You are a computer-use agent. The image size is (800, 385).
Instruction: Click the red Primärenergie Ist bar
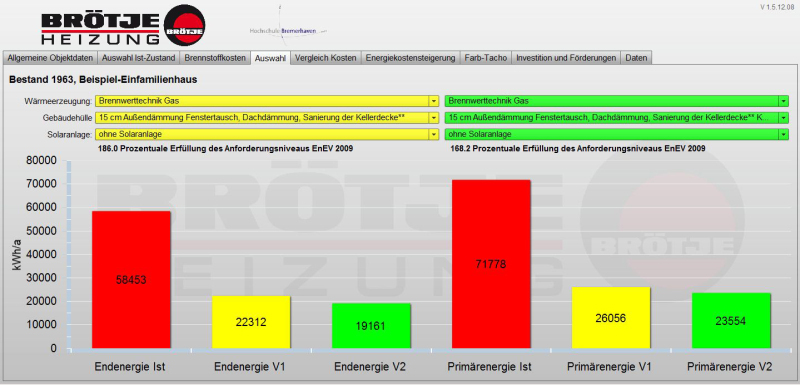click(x=491, y=265)
